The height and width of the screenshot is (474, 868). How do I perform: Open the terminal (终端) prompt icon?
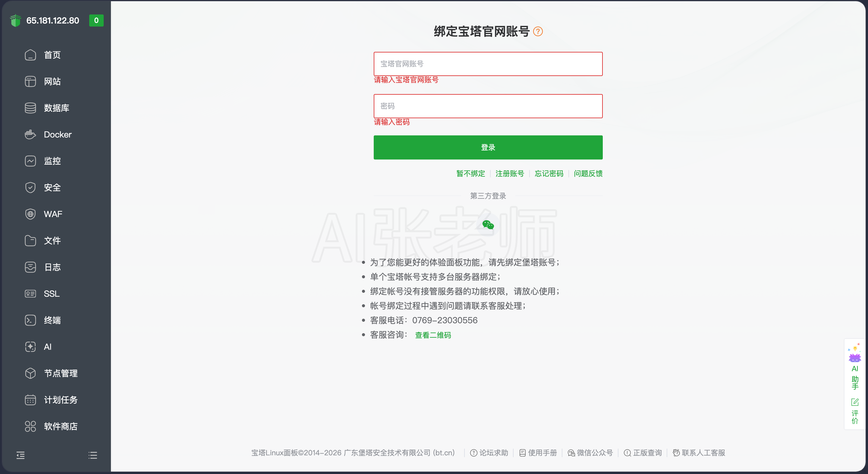pos(30,320)
